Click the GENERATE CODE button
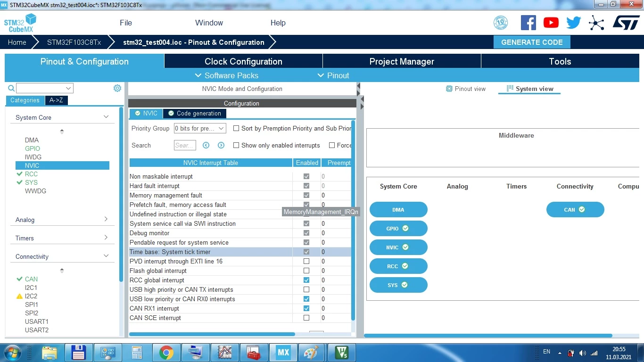This screenshot has width=644, height=362. (532, 42)
